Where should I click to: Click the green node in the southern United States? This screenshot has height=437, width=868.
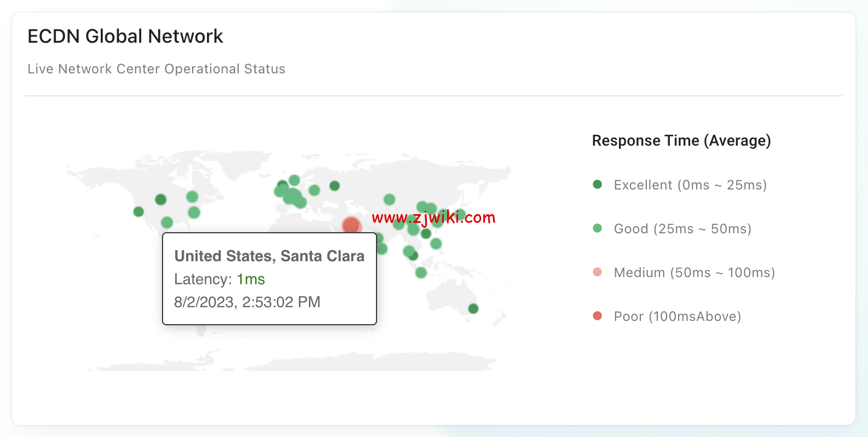click(167, 222)
